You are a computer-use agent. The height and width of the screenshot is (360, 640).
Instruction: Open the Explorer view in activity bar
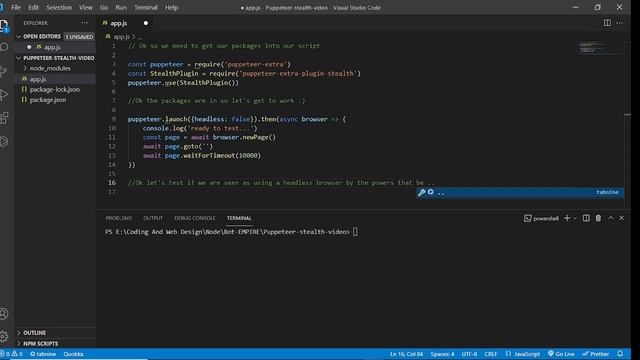(4, 25)
